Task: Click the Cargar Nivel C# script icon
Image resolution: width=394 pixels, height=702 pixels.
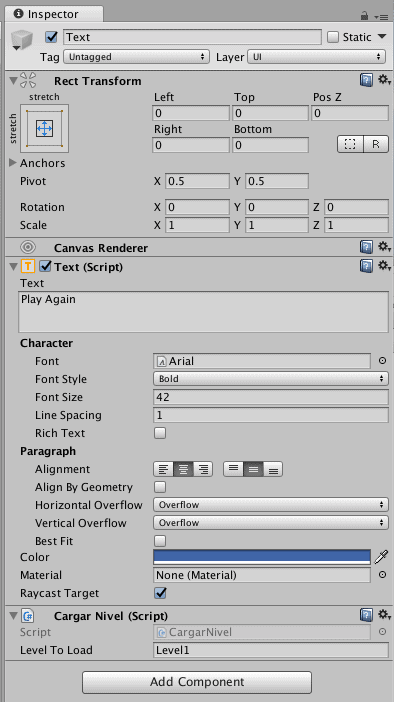Action: (28, 616)
